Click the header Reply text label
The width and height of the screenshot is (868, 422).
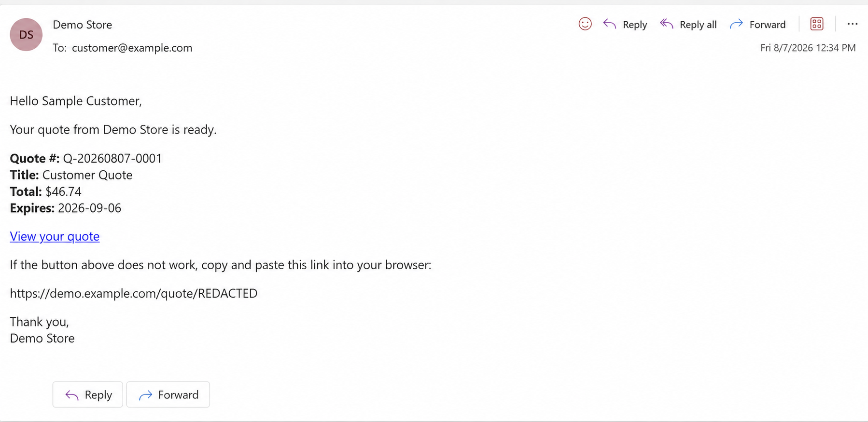coord(635,25)
